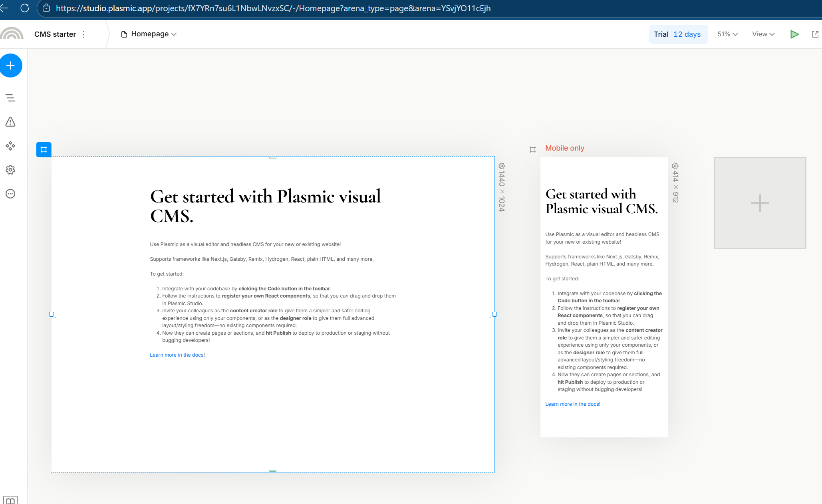Open the components panel icon
The image size is (822, 504).
click(10, 146)
